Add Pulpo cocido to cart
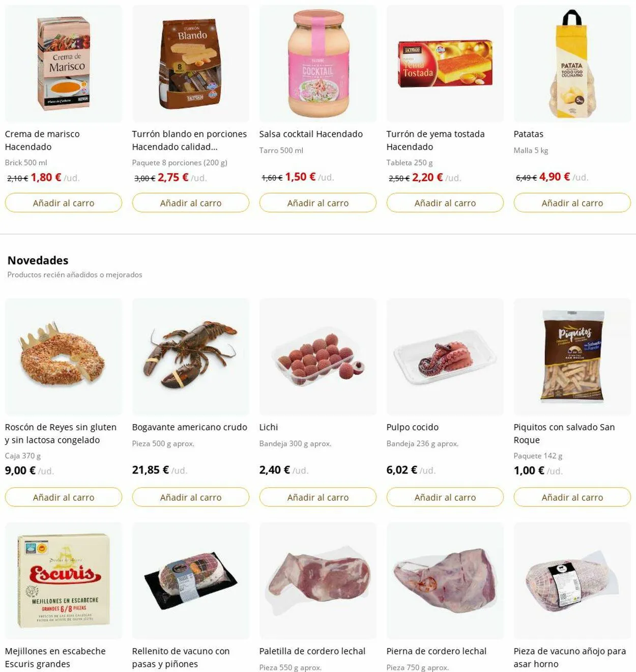 pos(445,497)
